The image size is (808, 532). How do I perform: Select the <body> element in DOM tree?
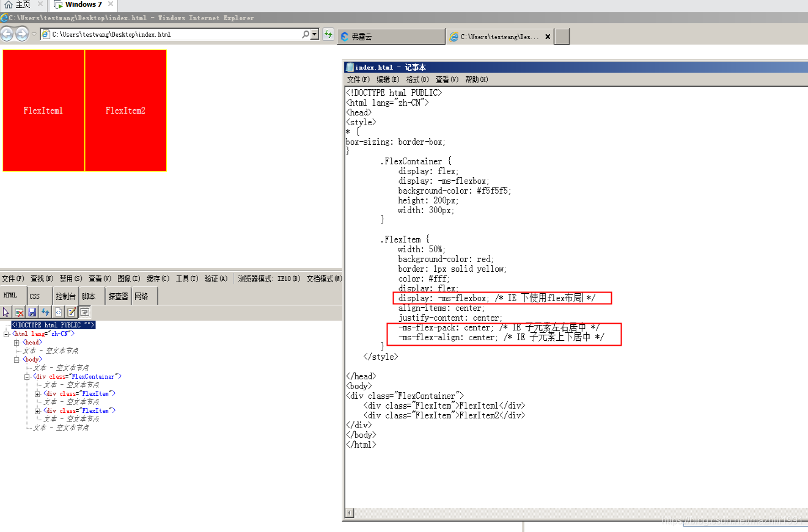coord(32,359)
